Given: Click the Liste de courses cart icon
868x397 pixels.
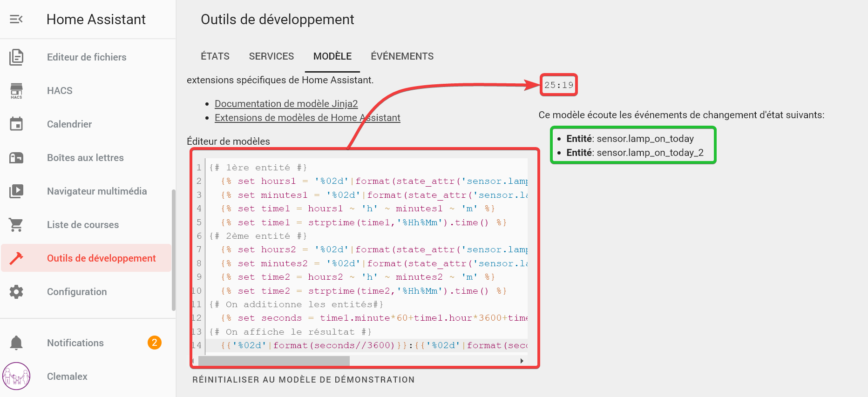Looking at the screenshot, I should [x=16, y=225].
